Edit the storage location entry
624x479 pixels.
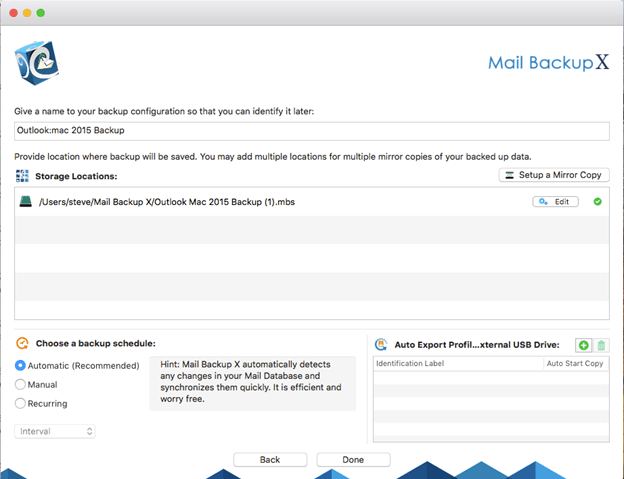[556, 202]
